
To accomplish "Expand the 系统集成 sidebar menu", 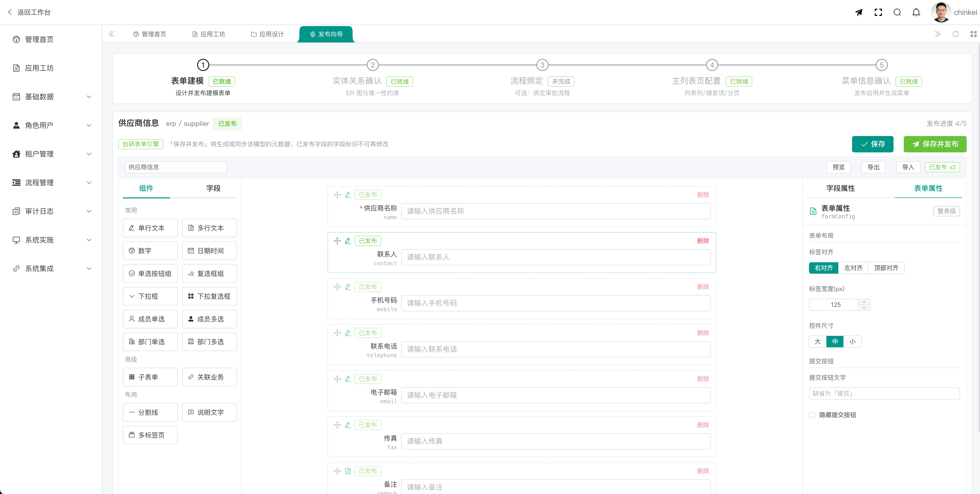I will pyautogui.click(x=51, y=268).
